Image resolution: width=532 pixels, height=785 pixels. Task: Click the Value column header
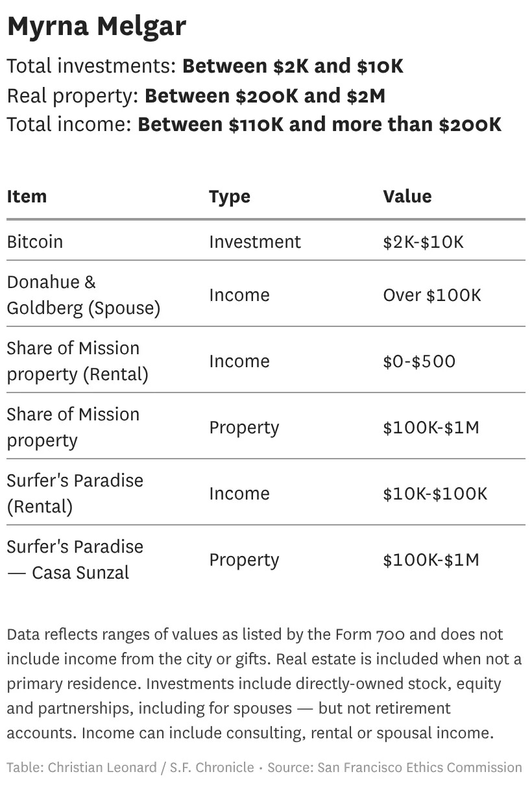(407, 196)
